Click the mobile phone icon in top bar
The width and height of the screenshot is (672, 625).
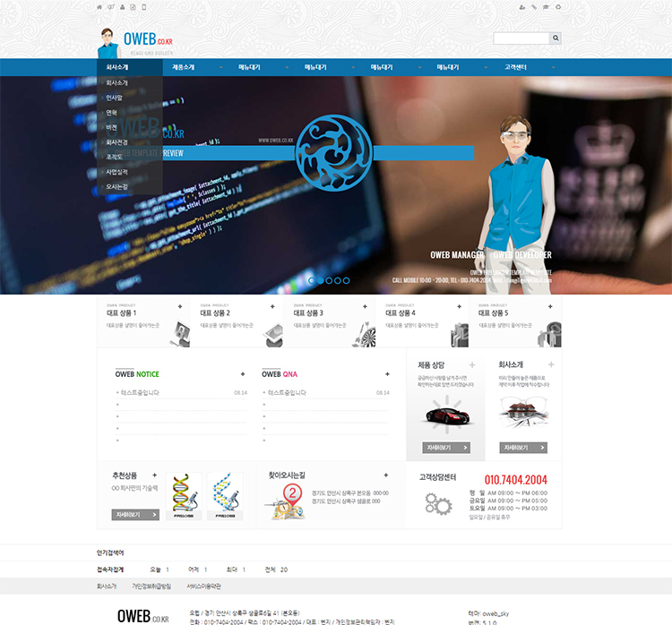[144, 7]
